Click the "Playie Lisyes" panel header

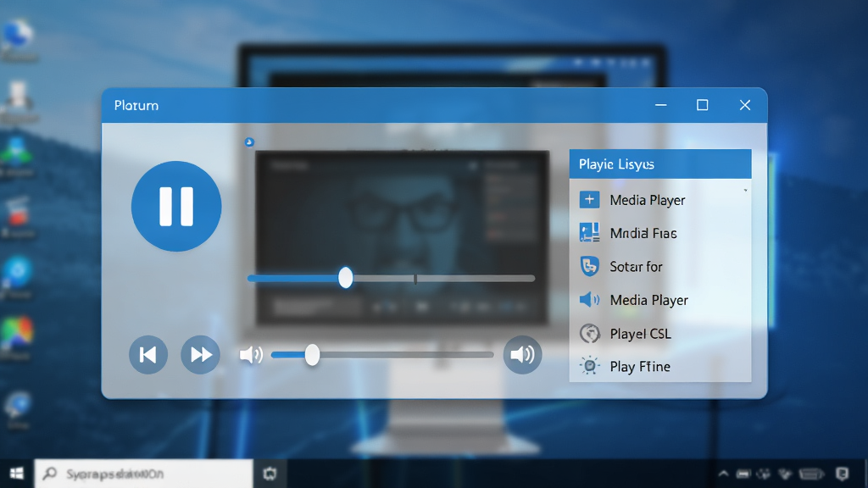pyautogui.click(x=659, y=164)
